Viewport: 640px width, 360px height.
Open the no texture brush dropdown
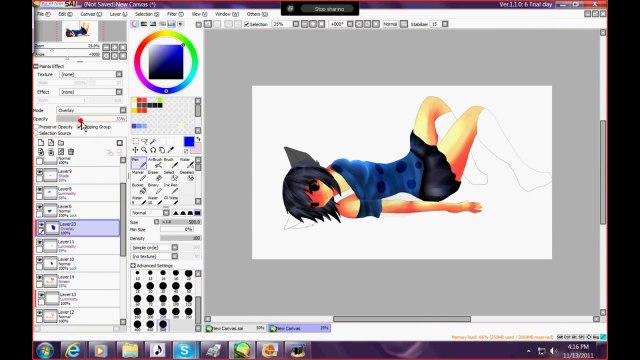click(x=154, y=256)
